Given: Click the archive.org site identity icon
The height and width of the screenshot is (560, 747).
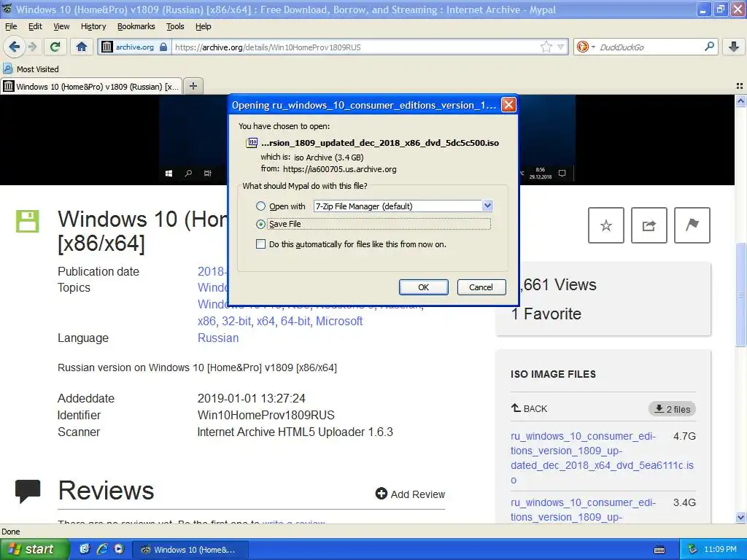Looking at the screenshot, I should point(107,47).
